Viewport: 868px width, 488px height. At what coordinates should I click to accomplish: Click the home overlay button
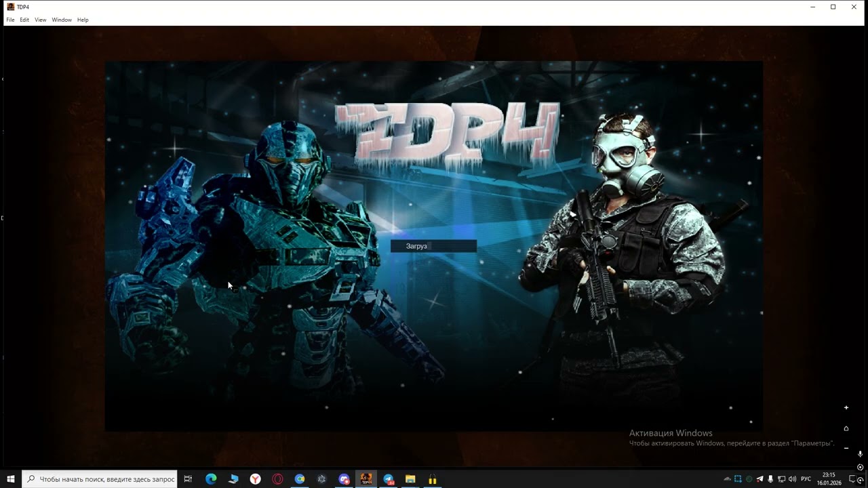[846, 428]
